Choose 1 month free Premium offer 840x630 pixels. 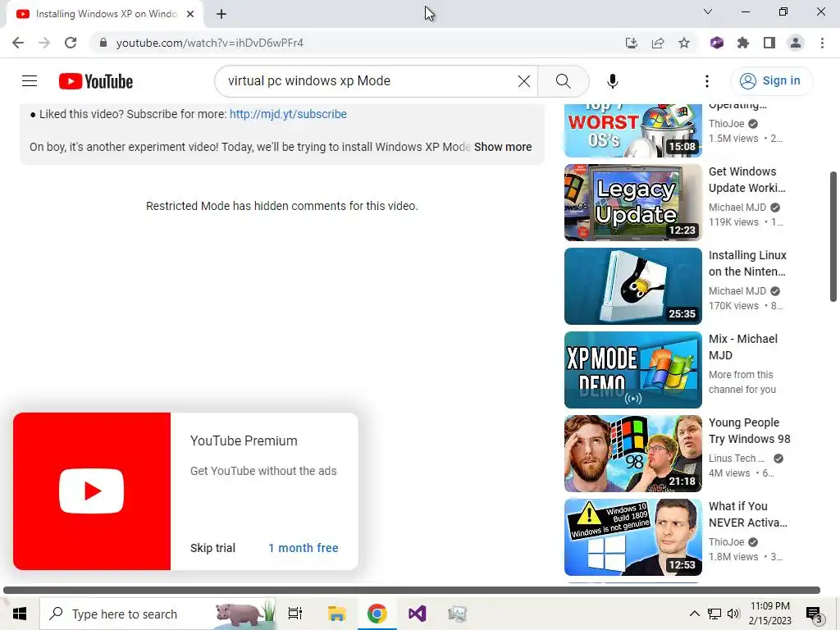(x=304, y=548)
